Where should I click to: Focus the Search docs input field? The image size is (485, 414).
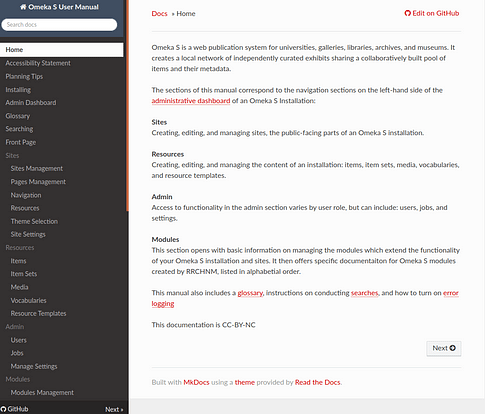coord(59,25)
